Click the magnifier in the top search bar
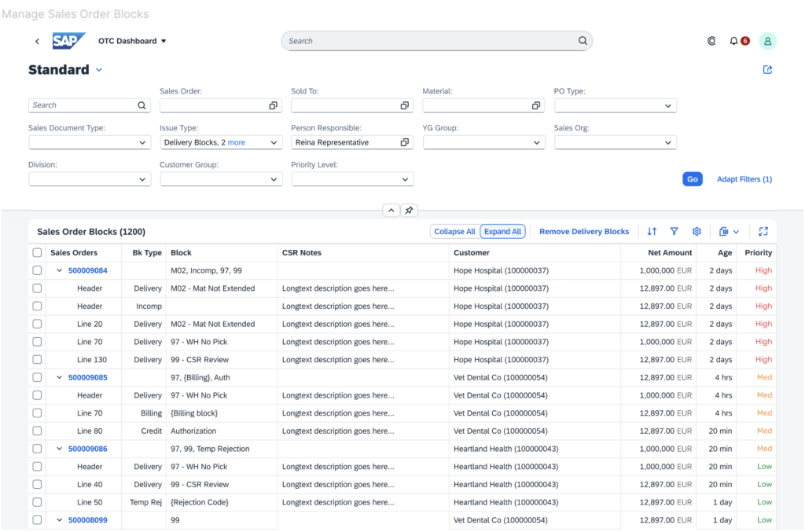 tap(583, 41)
